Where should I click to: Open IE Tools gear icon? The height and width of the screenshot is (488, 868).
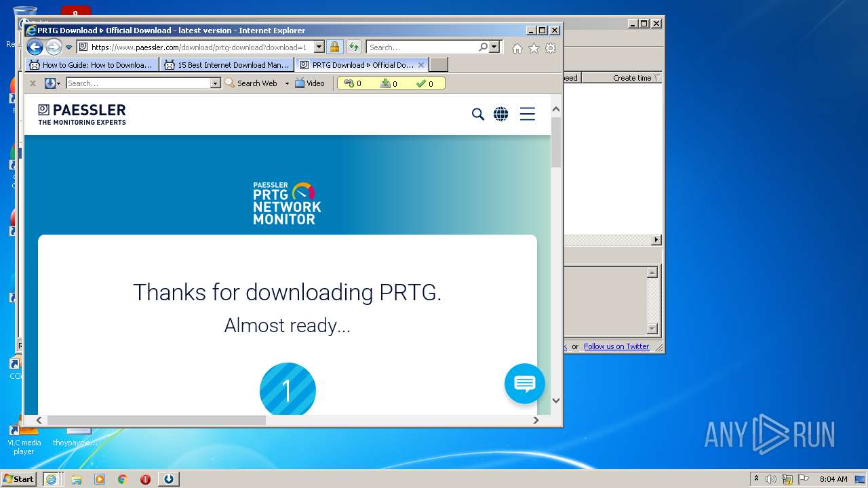pos(551,48)
